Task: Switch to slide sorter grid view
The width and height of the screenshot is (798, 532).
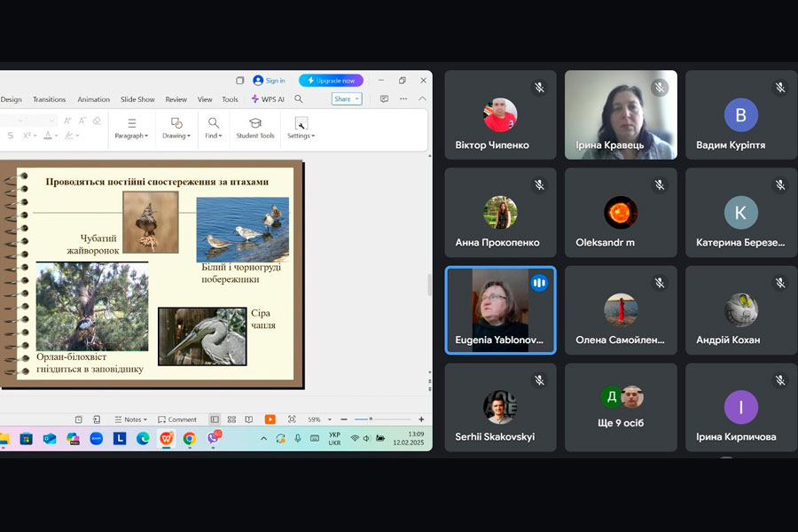Action: [231, 419]
